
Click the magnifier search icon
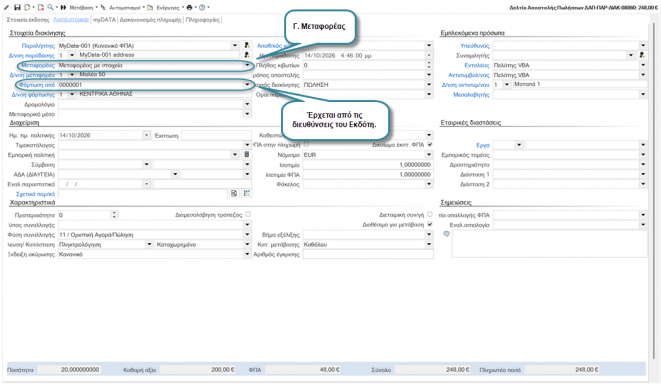click(x=51, y=7)
